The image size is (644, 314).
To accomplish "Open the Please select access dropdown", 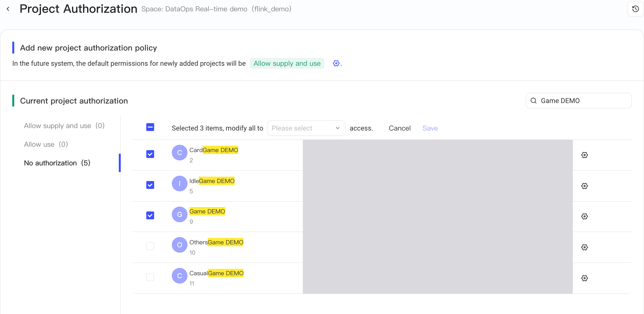I will pyautogui.click(x=306, y=128).
